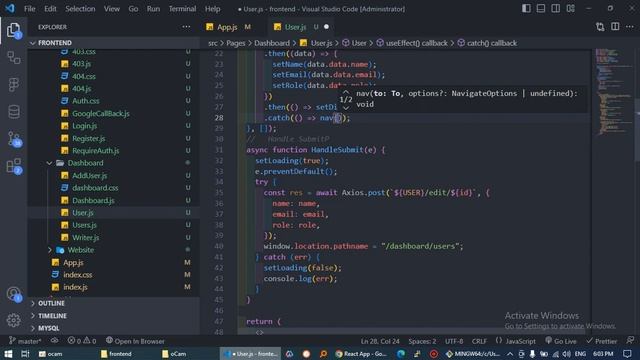Open Register.js in explorer

[89, 138]
